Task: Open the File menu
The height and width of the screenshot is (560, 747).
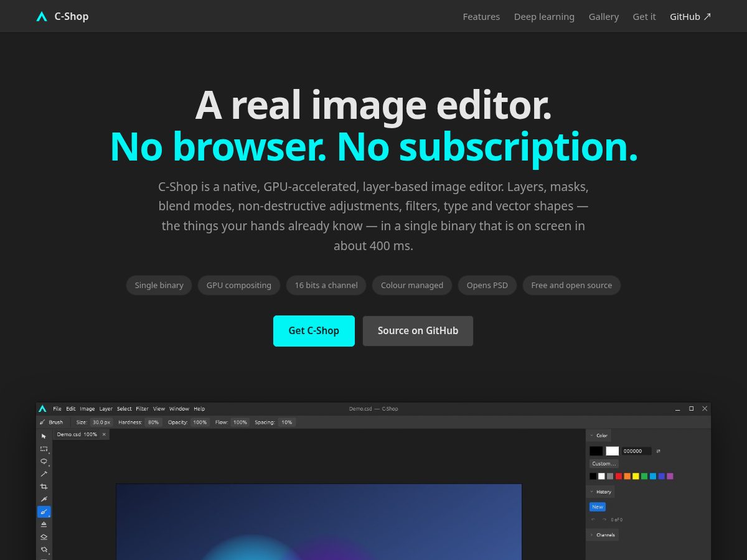Action: point(57,409)
